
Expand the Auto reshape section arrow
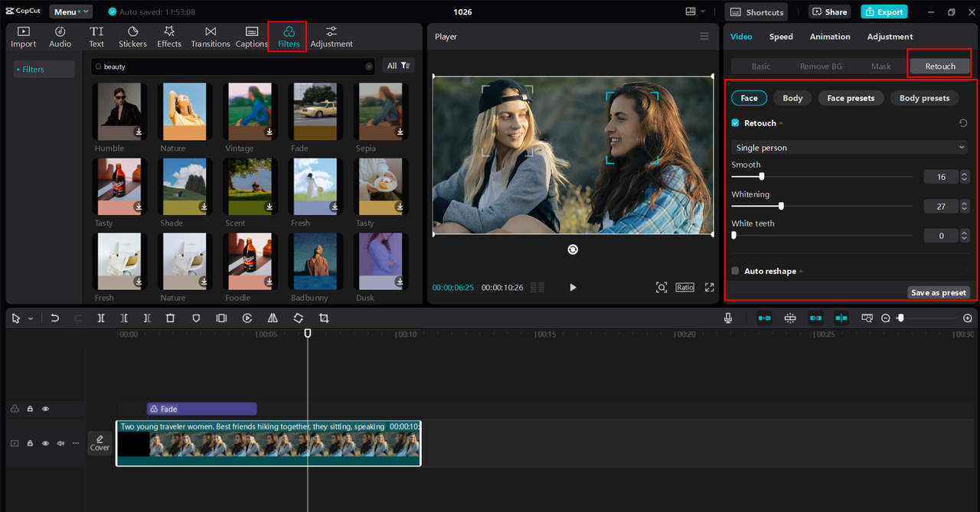coord(801,272)
